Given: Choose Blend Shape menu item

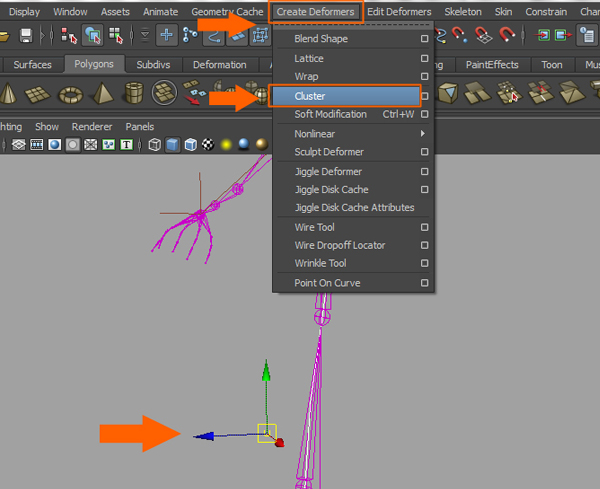Looking at the screenshot, I should (x=321, y=39).
